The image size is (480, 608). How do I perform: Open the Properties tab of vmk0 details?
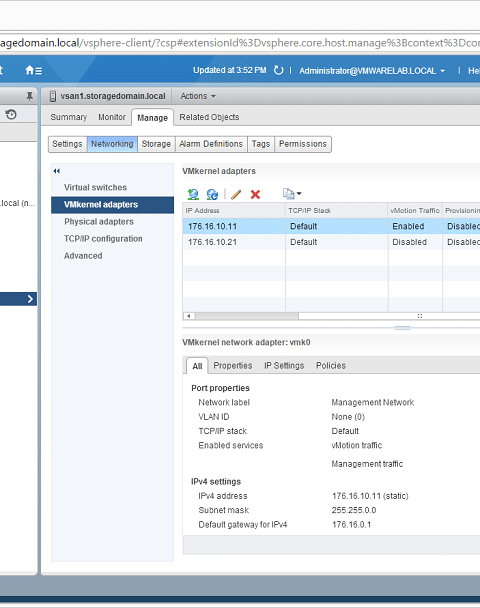[233, 366]
